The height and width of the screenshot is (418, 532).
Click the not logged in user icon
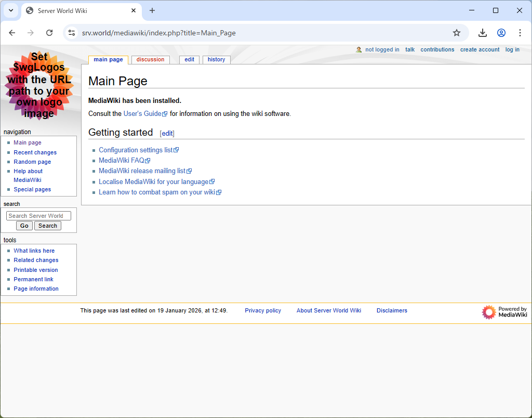[358, 49]
